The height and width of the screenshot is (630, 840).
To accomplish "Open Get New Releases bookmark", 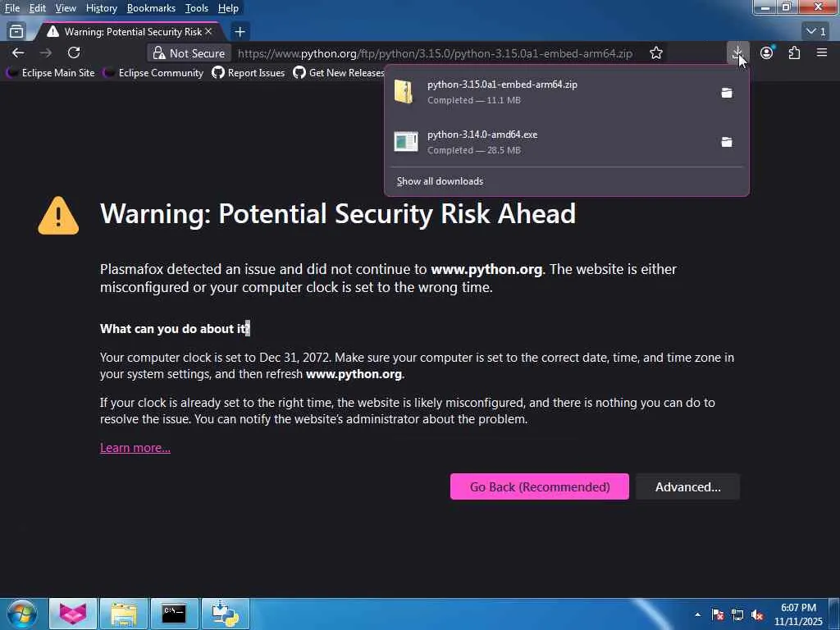I will 339,72.
